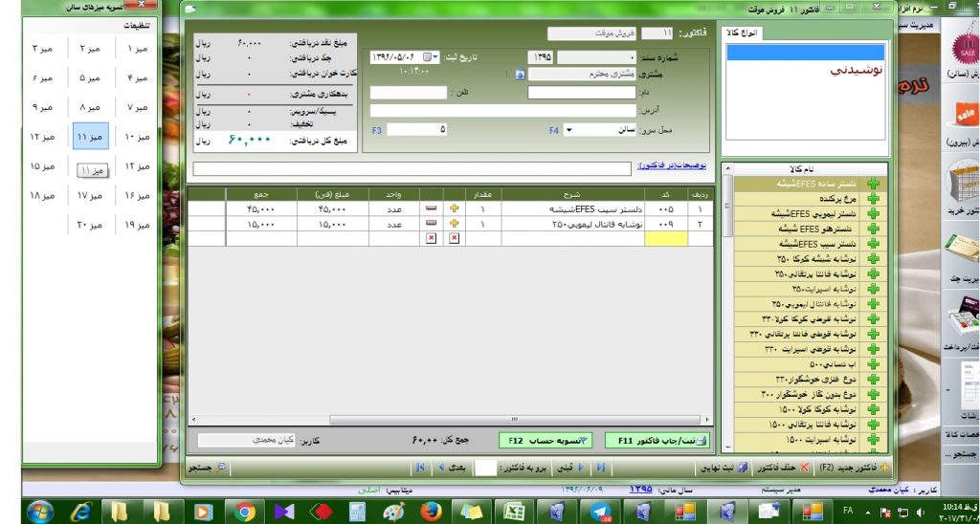The height and width of the screenshot is (524, 980).
Task: Choose نوشیدنی category in the product types list
Action: pyautogui.click(x=857, y=70)
